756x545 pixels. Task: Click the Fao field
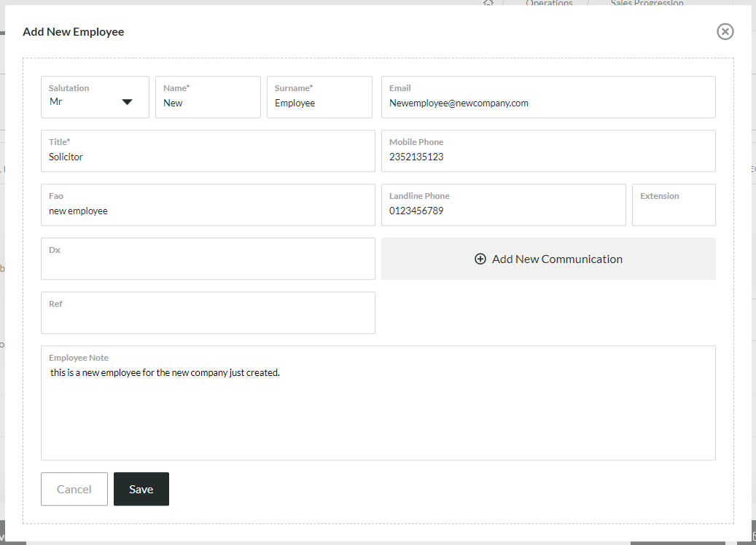coord(208,205)
